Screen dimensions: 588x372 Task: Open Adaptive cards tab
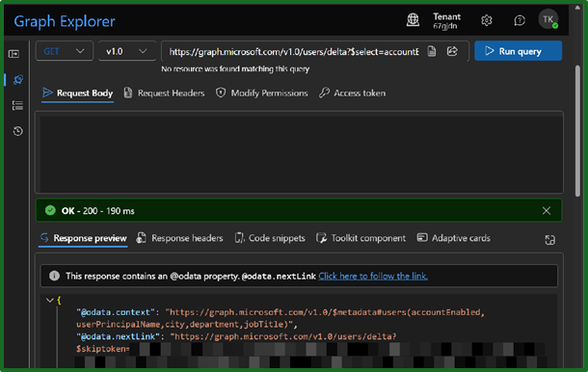coord(454,238)
